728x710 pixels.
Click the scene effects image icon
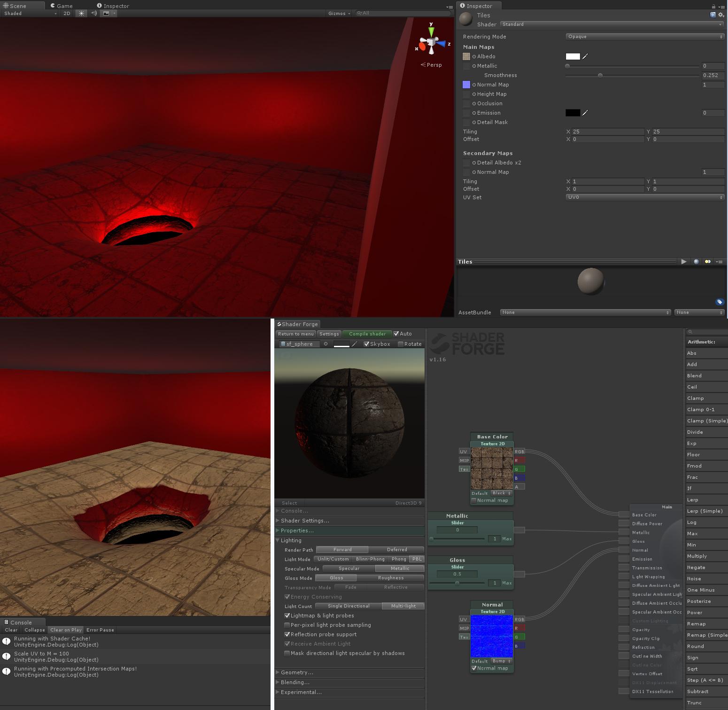[106, 13]
